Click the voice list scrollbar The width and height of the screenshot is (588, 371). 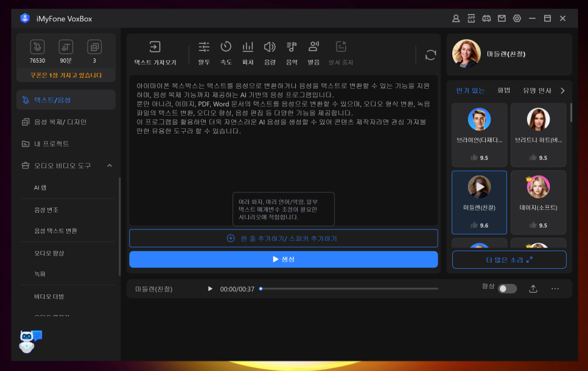(x=571, y=113)
